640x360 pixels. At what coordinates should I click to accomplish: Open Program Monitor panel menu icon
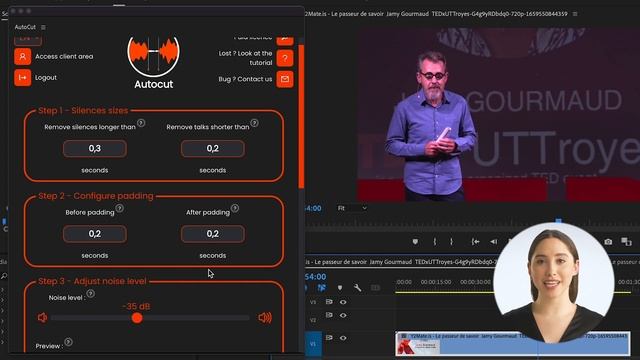point(575,14)
